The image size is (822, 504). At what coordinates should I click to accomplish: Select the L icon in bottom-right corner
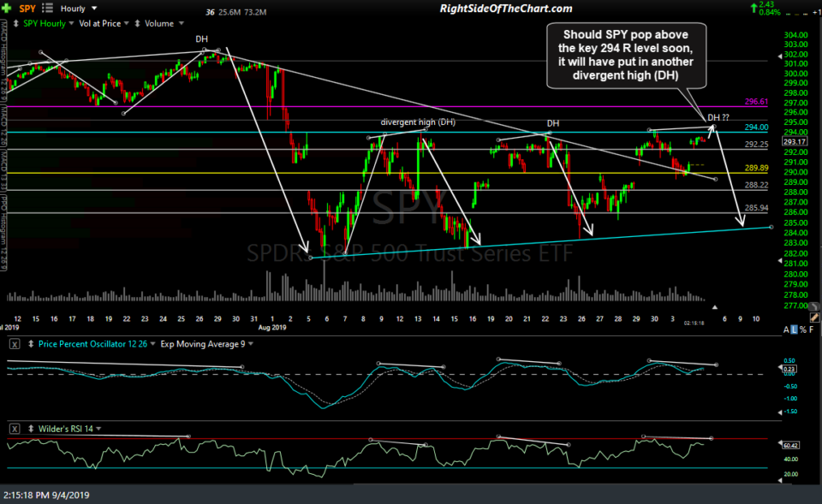tap(795, 329)
